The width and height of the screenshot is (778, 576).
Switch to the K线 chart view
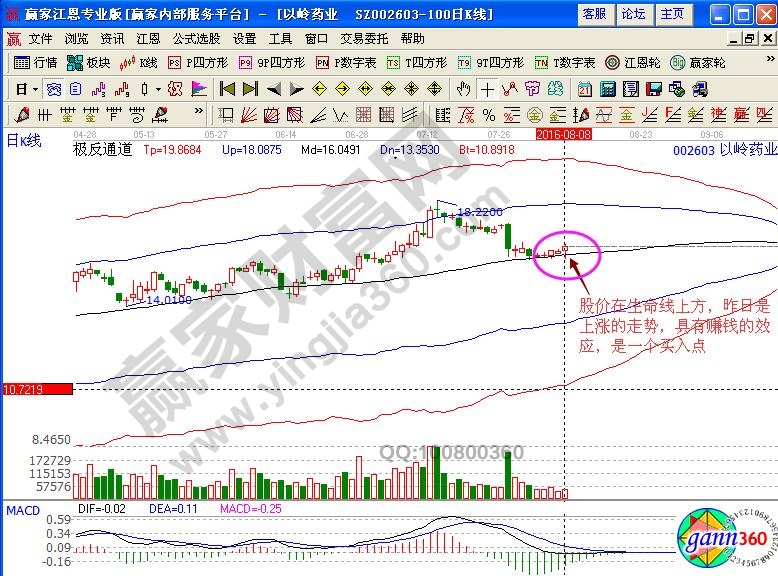138,63
